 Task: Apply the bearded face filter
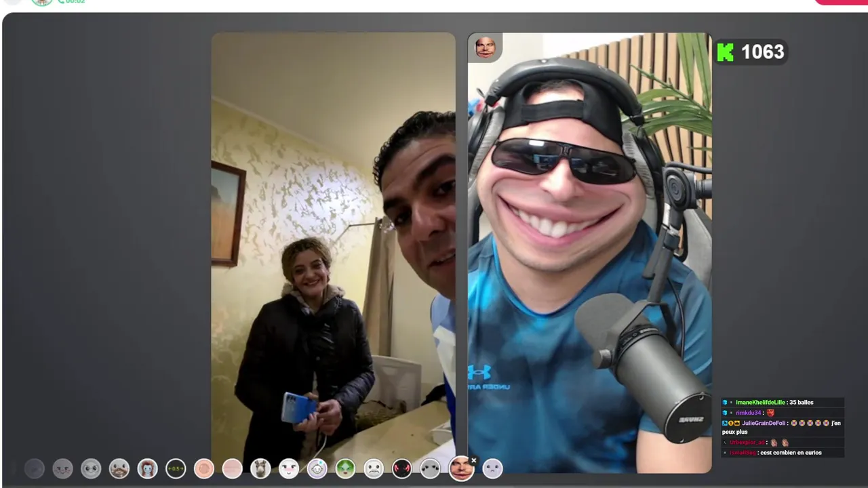[x=119, y=468]
